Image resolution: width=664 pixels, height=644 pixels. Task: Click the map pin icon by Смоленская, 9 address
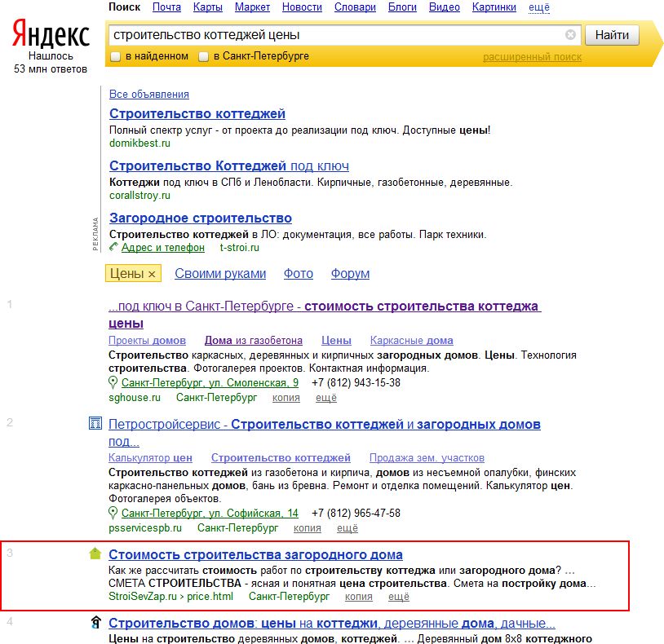coord(113,382)
